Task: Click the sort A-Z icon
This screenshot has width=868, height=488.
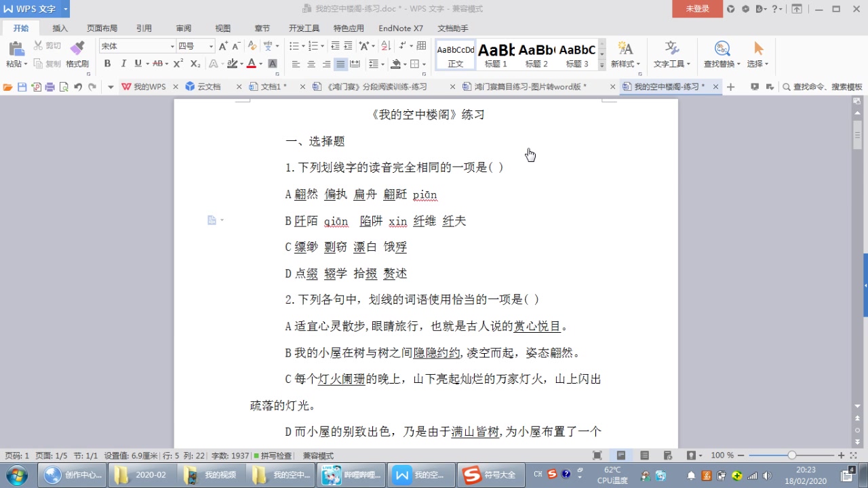Action: coord(386,46)
